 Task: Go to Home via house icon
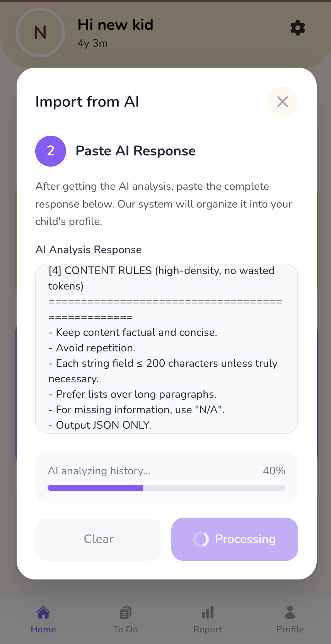tap(43, 613)
